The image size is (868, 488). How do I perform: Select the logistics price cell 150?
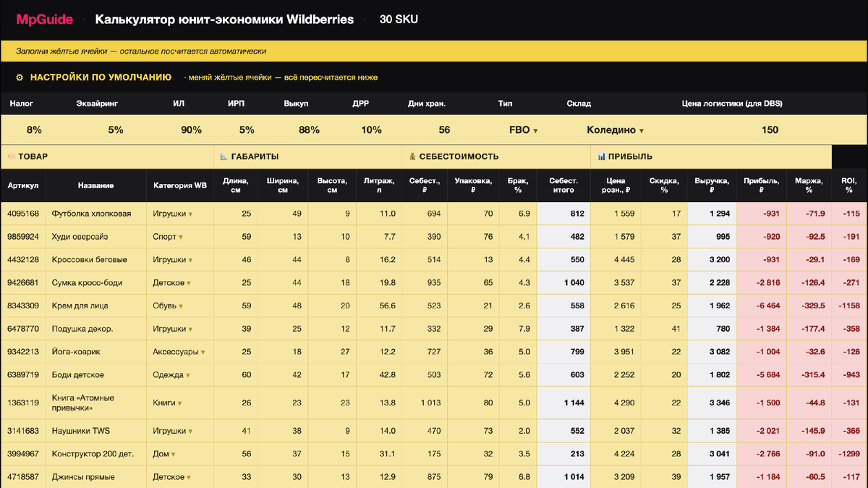pos(770,130)
